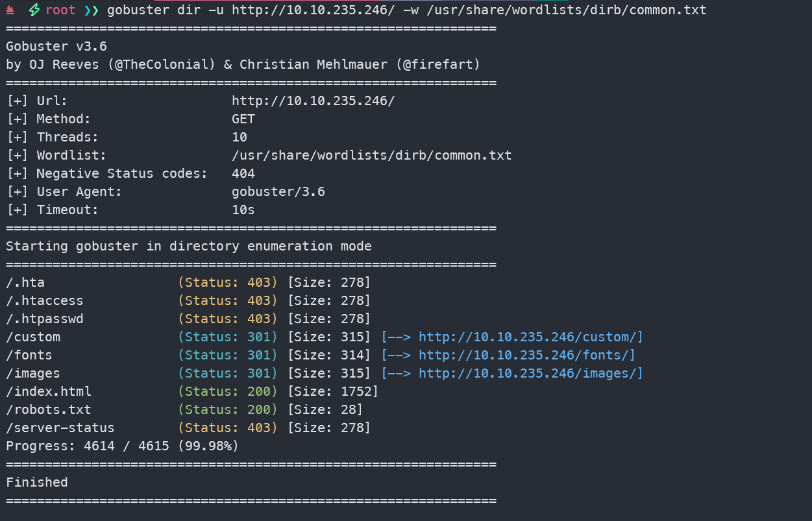This screenshot has width=812, height=521.
Task: Click the target URL on the Url line
Action: coord(313,101)
